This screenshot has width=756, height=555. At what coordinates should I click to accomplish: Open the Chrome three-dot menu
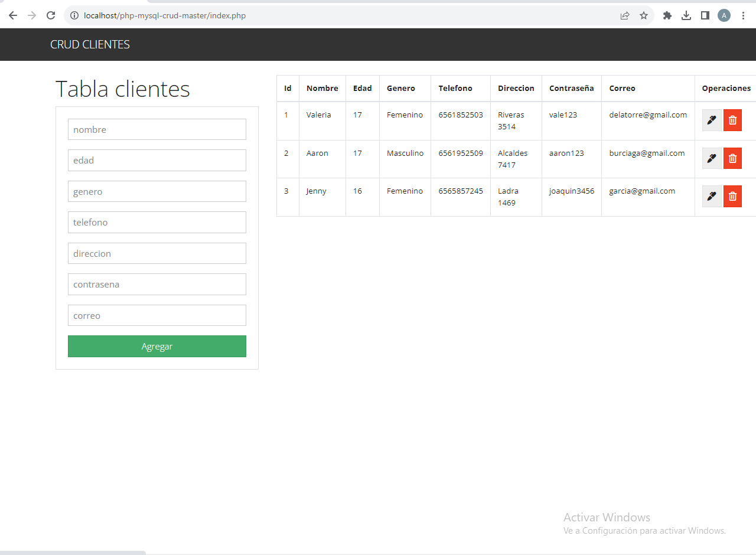click(743, 15)
